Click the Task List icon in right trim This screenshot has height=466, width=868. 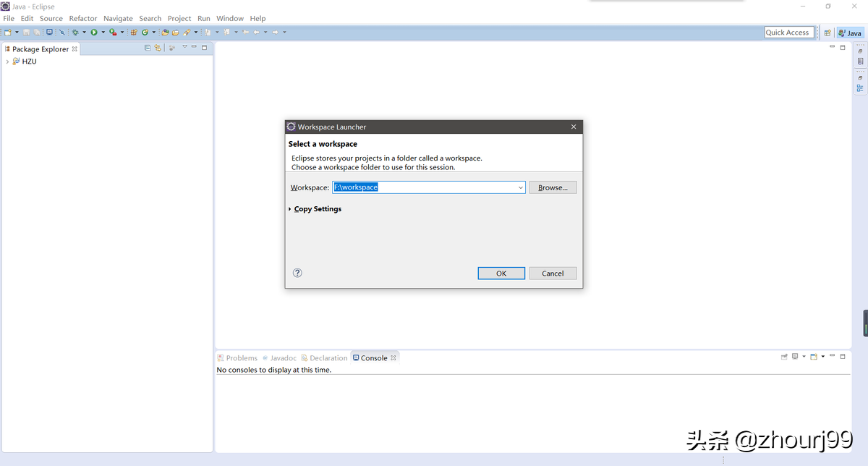pos(860,62)
